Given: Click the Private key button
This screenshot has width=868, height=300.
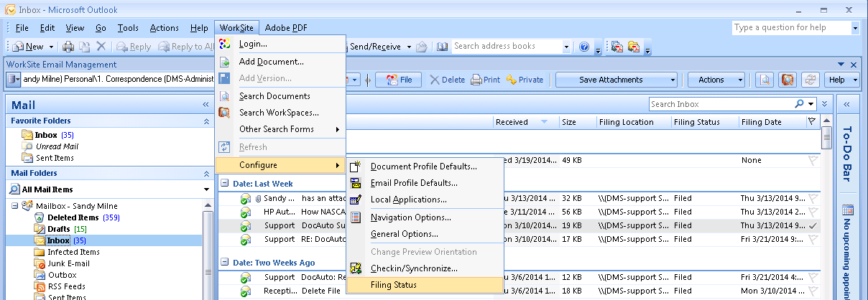Looking at the screenshot, I should pyautogui.click(x=525, y=80).
